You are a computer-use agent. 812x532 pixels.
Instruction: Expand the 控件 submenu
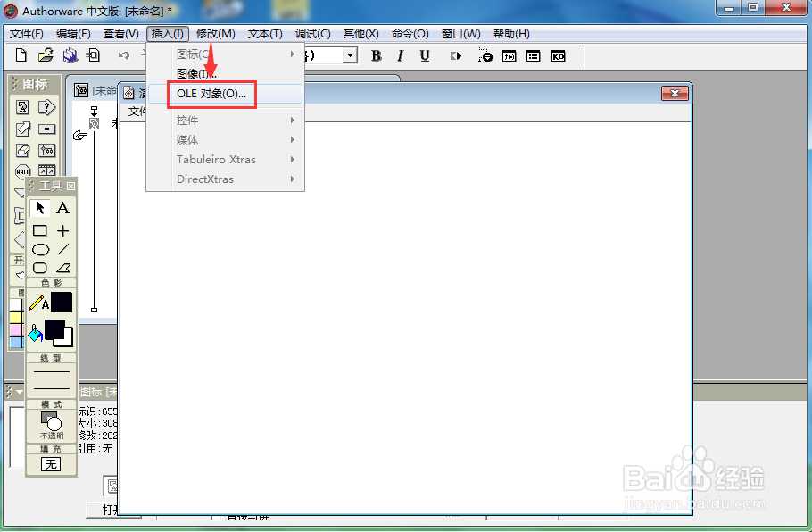tap(225, 121)
